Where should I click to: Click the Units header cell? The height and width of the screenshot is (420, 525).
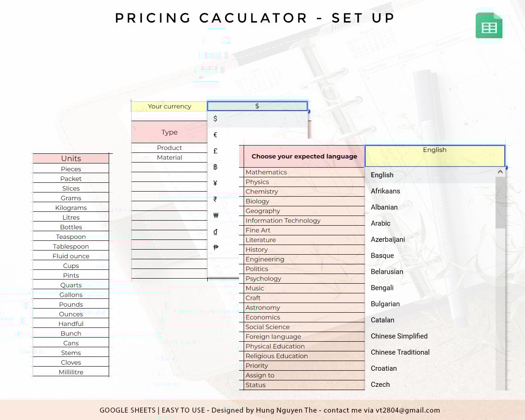(71, 158)
